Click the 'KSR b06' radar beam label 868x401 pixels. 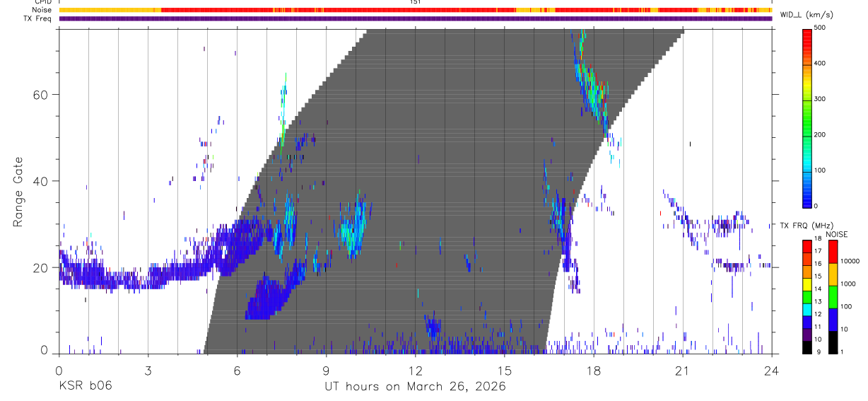[x=85, y=386]
